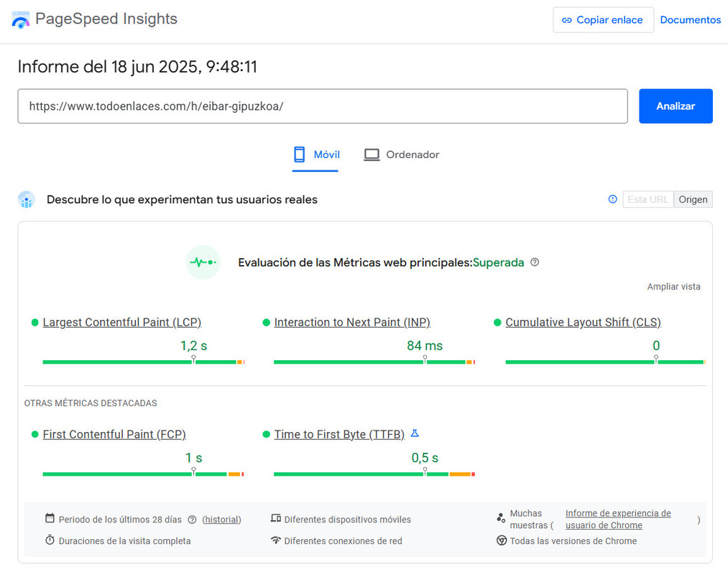This screenshot has height=575, width=728.
Task: Open Informe de experiencia de usuario de Chrome
Action: coord(618,519)
